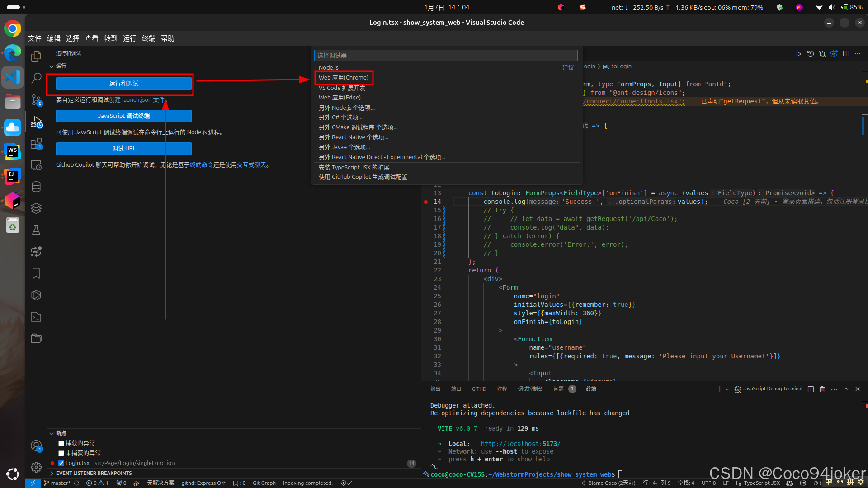The width and height of the screenshot is (868, 488).
Task: Open the Remote Explorer icon
Action: [x=36, y=165]
